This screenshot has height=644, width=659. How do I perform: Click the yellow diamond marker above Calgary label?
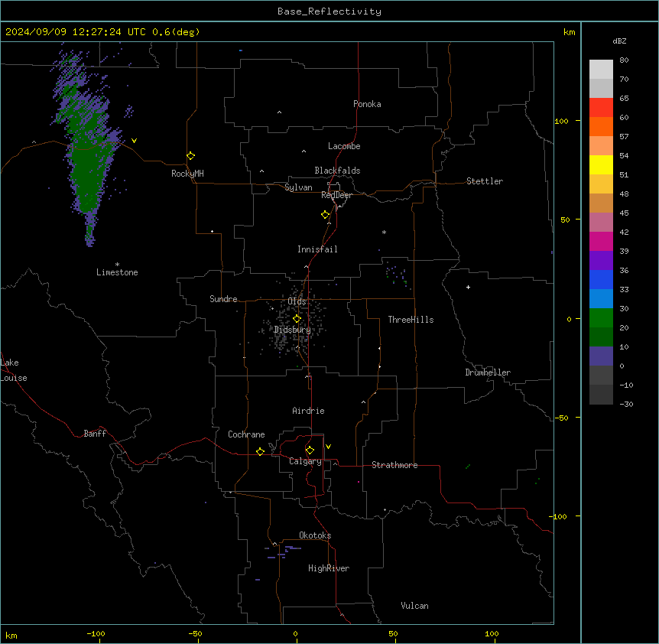click(310, 450)
